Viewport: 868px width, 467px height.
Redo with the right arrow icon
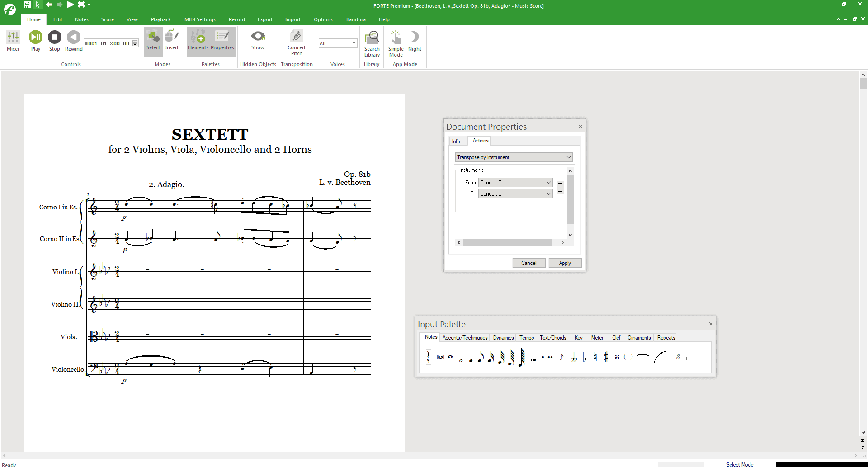(59, 5)
